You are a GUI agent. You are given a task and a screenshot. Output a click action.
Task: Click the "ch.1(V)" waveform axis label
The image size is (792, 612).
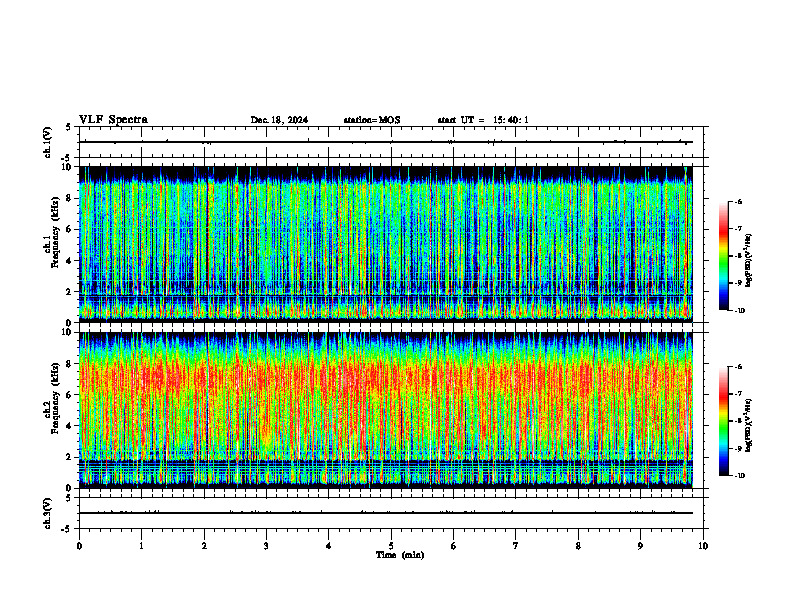pyautogui.click(x=48, y=142)
